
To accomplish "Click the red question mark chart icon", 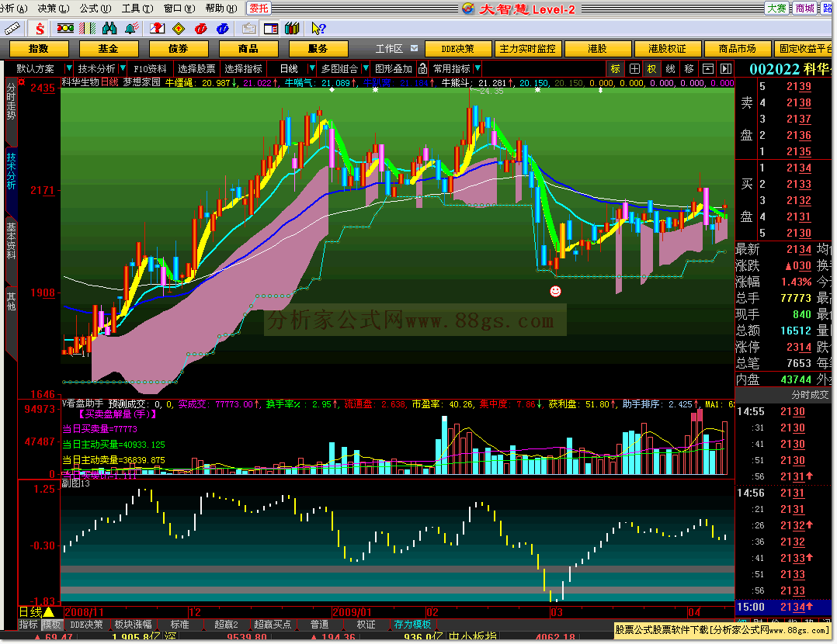I will click(157, 28).
